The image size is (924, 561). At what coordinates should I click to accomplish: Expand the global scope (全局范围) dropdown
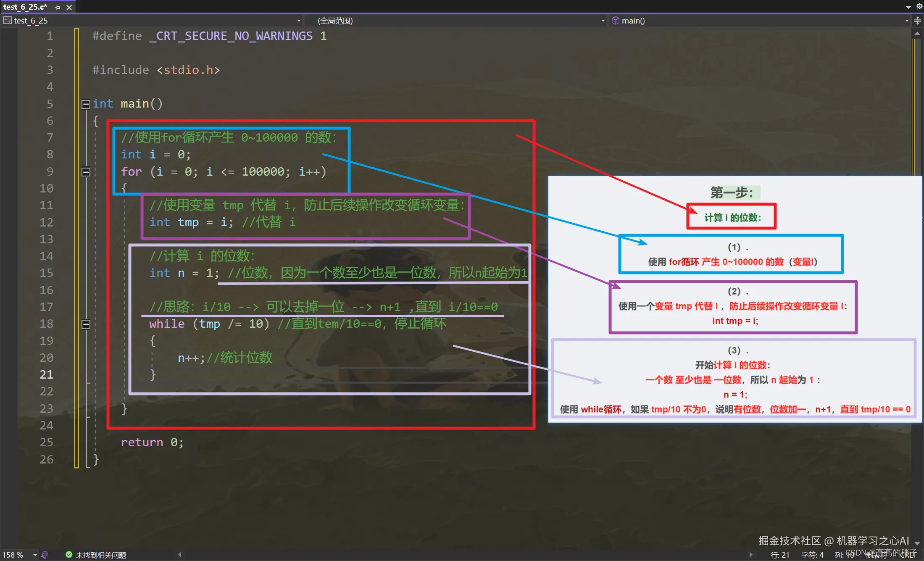603,21
